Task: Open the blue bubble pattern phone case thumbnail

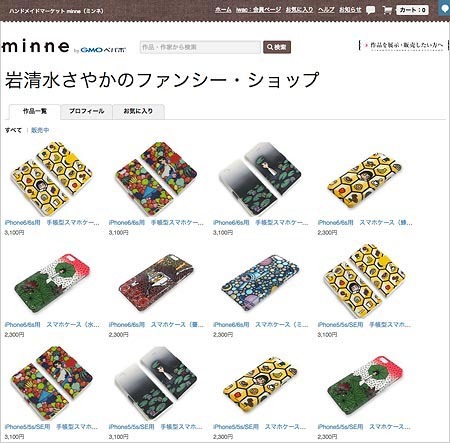Action: (261, 283)
